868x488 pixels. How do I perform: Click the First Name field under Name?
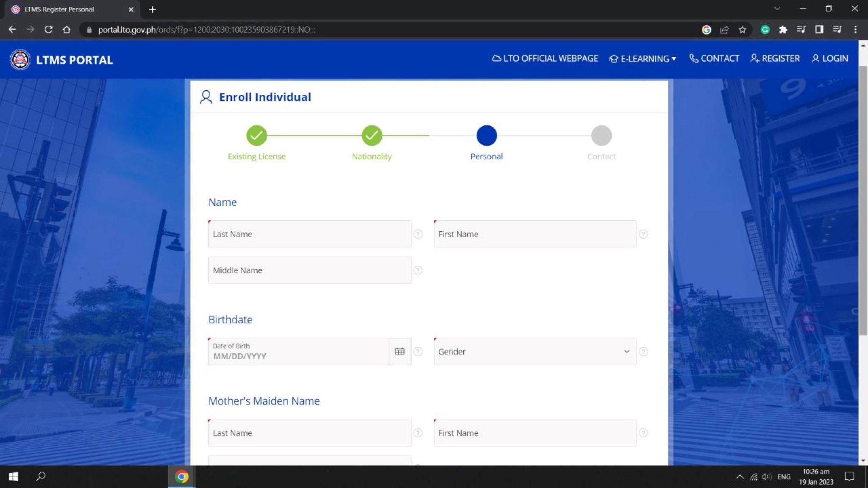pos(535,234)
